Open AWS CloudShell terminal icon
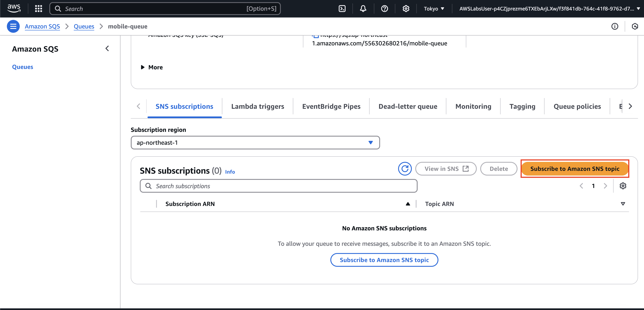Image resolution: width=644 pixels, height=310 pixels. (x=342, y=9)
